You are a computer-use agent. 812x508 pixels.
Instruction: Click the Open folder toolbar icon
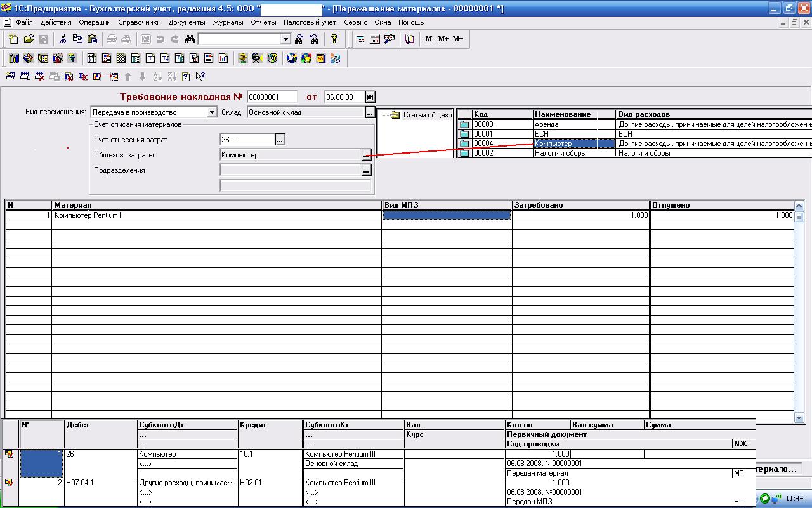[29, 39]
